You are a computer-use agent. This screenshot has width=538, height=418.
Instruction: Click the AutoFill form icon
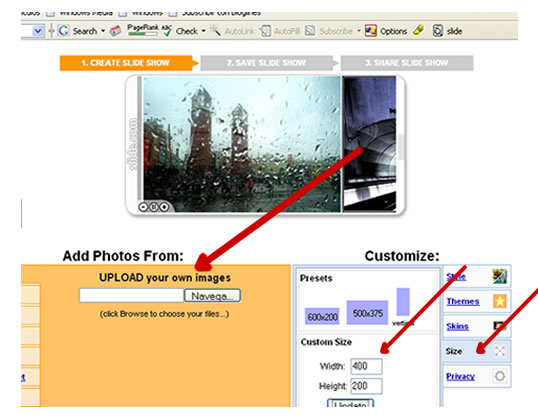pyautogui.click(x=265, y=31)
